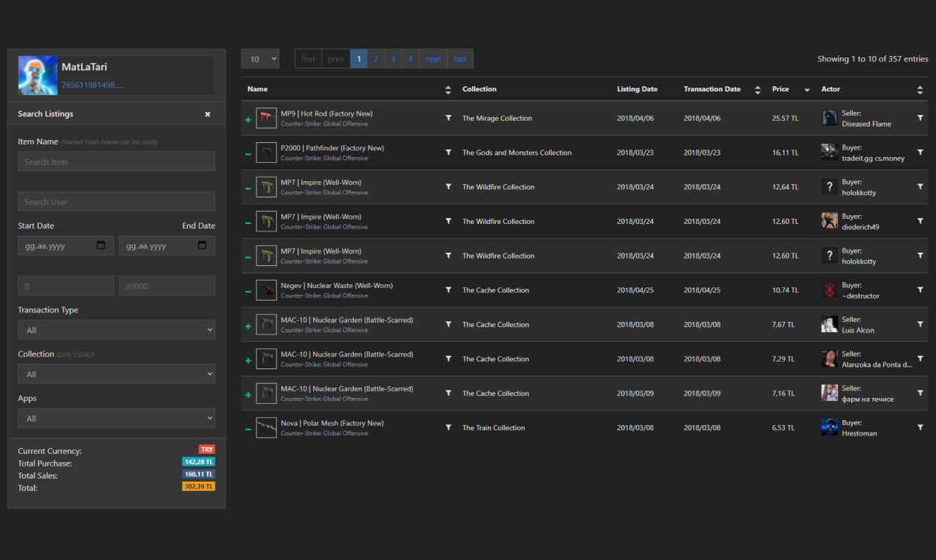Viewport: 936px width, 560px height.
Task: Sort table by Actor column arrows
Action: (920, 89)
